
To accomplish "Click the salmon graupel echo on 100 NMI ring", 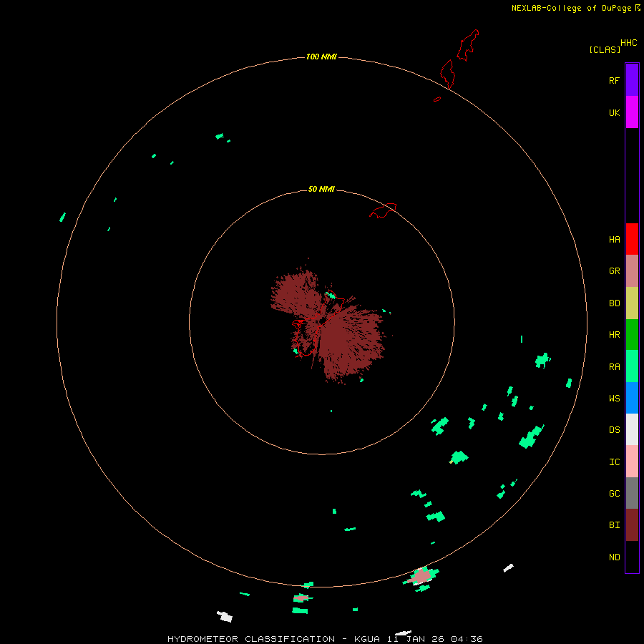I will click(x=421, y=576).
